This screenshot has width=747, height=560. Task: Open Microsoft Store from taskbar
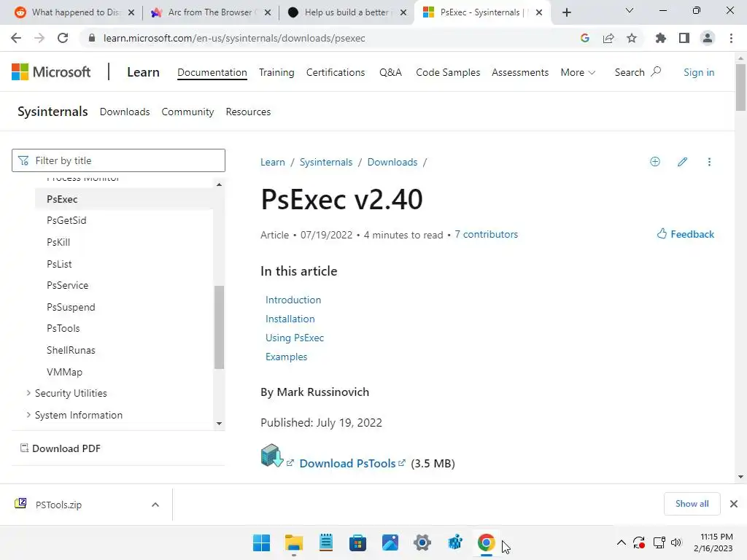[x=357, y=542]
